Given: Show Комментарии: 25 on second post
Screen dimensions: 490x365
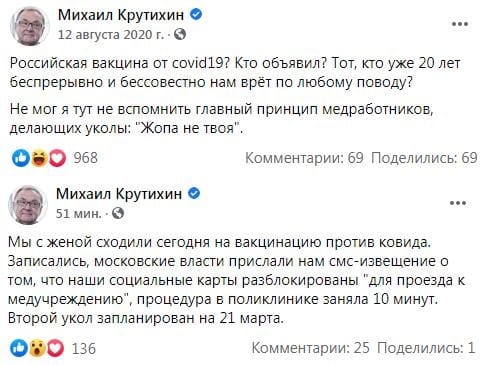Looking at the screenshot, I should (310, 348).
